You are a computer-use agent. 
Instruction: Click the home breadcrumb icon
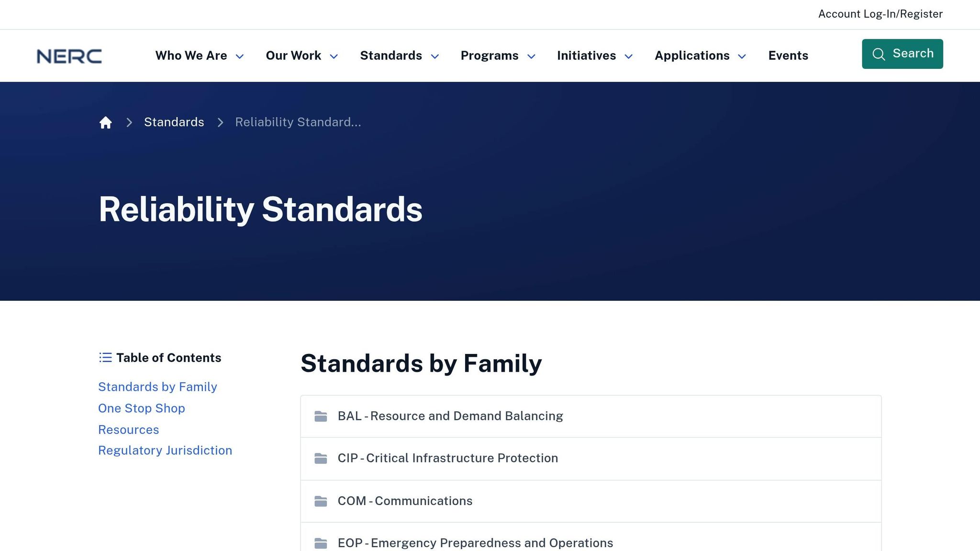pyautogui.click(x=105, y=122)
